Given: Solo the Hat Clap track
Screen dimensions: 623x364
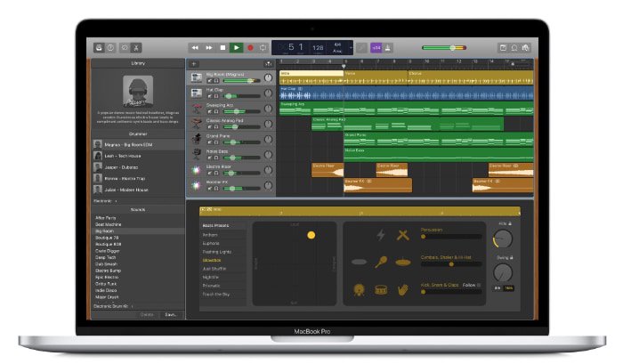Looking at the screenshot, I should tap(216, 96).
